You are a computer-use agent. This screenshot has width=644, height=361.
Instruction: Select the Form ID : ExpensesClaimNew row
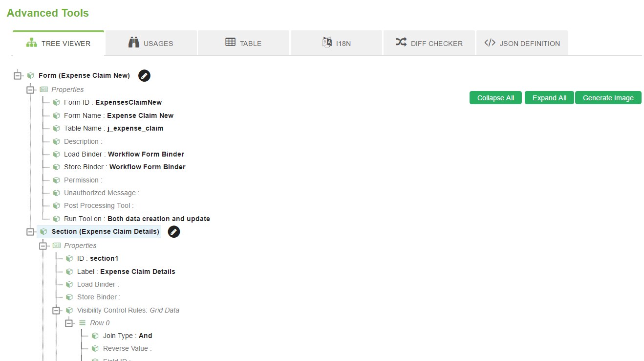[x=113, y=103]
